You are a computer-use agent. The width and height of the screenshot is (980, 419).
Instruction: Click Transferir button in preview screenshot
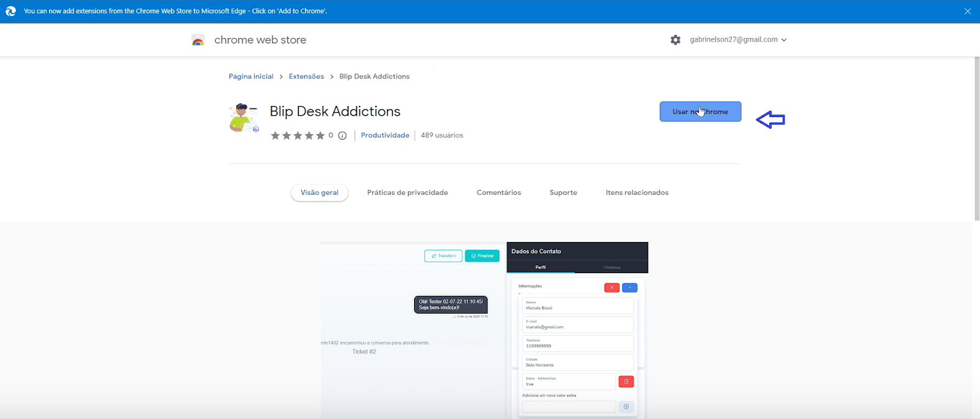pos(443,256)
